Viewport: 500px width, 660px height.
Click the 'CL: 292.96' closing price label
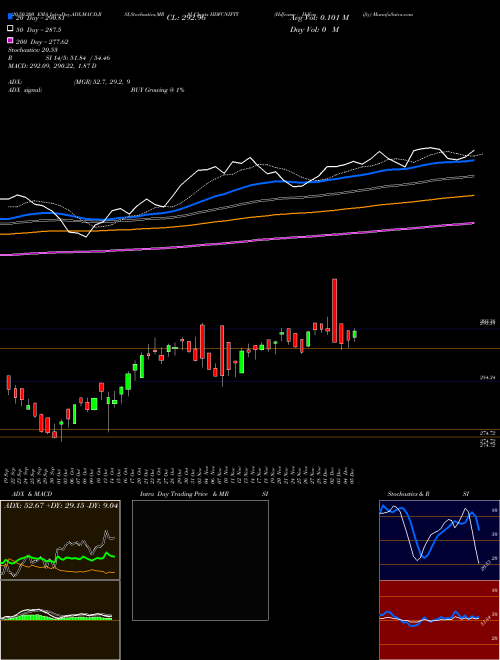point(186,18)
